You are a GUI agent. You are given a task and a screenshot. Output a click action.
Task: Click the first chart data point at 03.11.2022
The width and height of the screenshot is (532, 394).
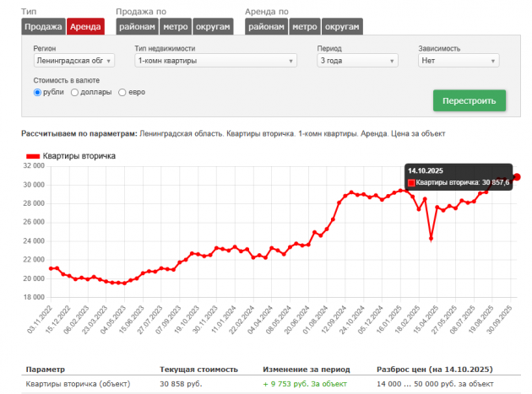51,268
